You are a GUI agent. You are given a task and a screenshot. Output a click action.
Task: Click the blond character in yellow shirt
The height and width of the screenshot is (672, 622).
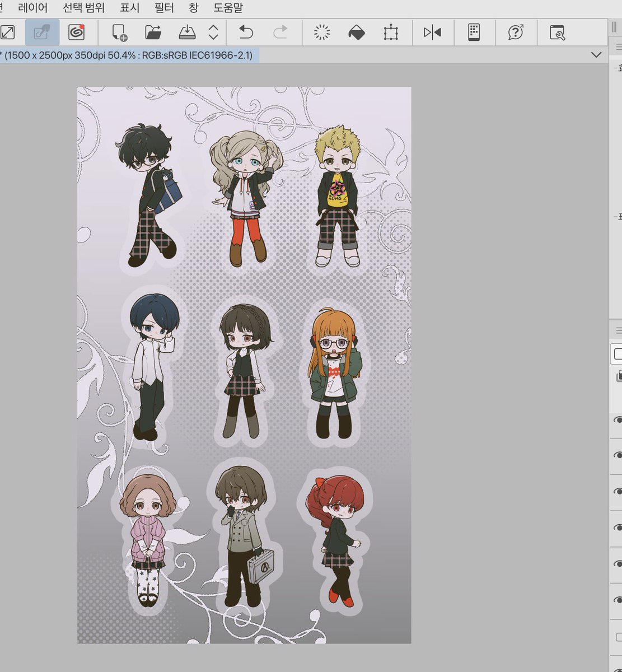coord(337,197)
